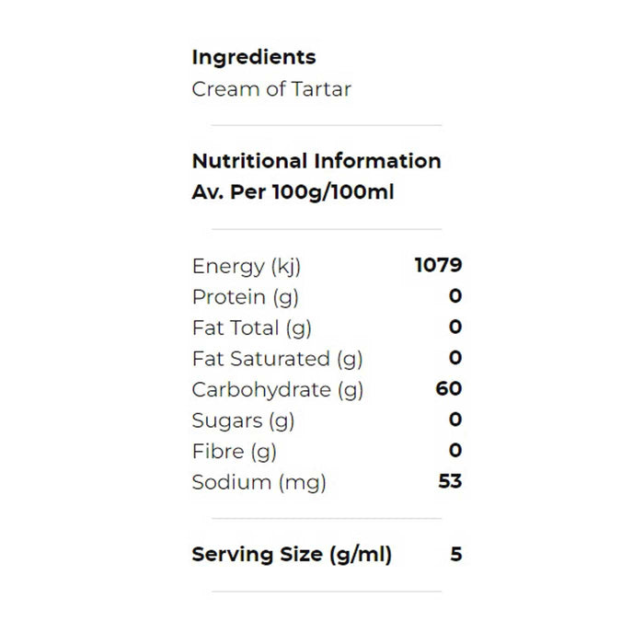
Task: Click the Sodium (mg) row label
Action: [x=259, y=482]
